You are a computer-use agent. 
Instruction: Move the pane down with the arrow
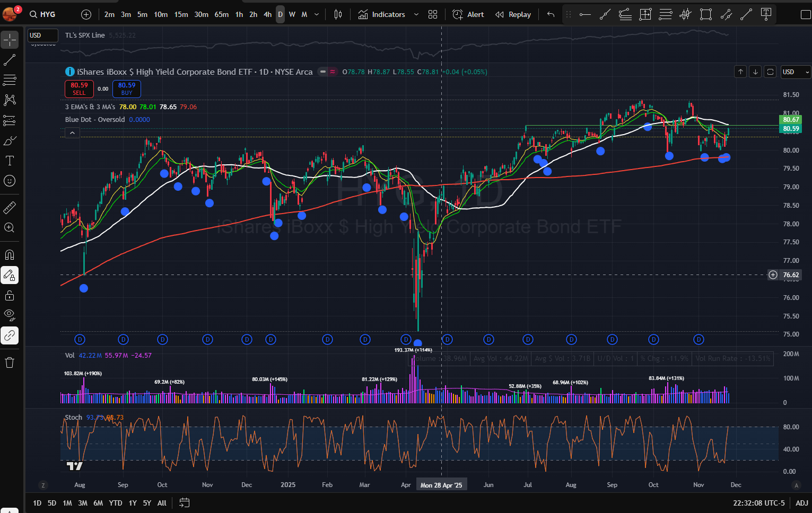755,72
